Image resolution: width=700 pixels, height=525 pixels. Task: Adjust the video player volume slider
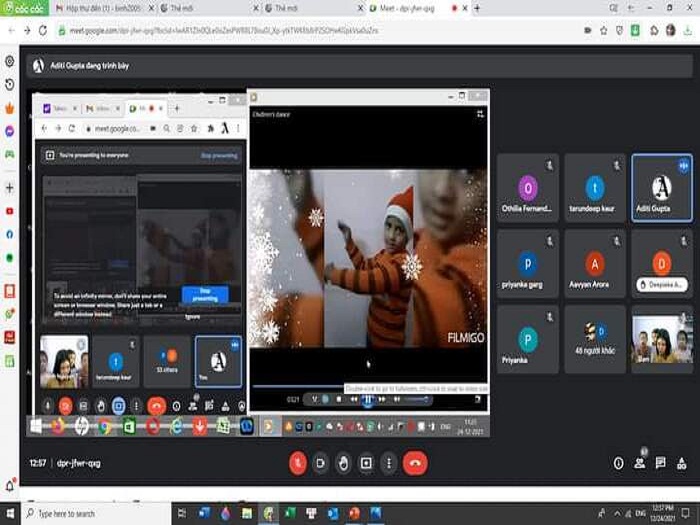(x=416, y=400)
